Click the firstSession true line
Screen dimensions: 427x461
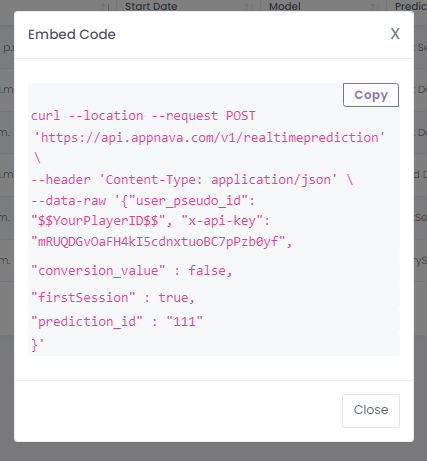pos(113,298)
